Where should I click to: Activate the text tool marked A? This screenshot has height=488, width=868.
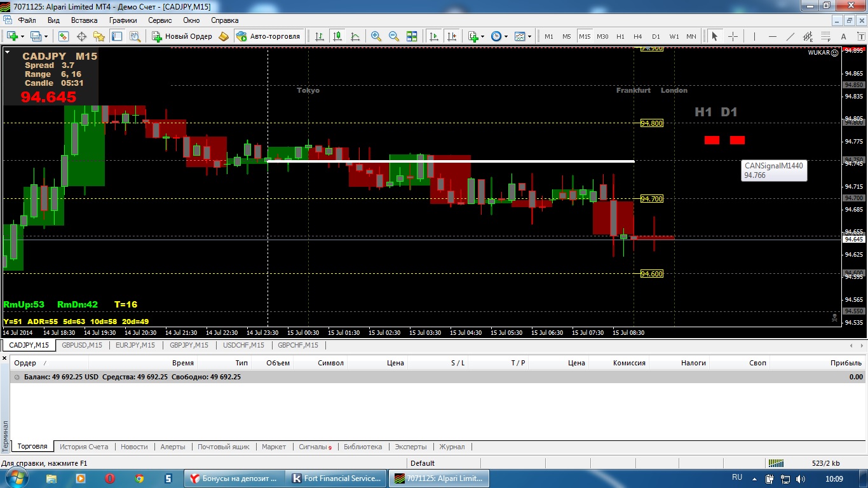843,36
